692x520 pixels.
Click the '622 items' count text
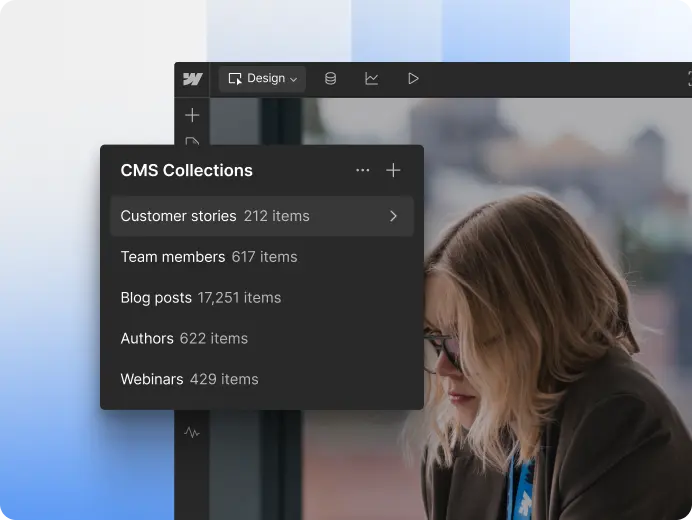[214, 339]
